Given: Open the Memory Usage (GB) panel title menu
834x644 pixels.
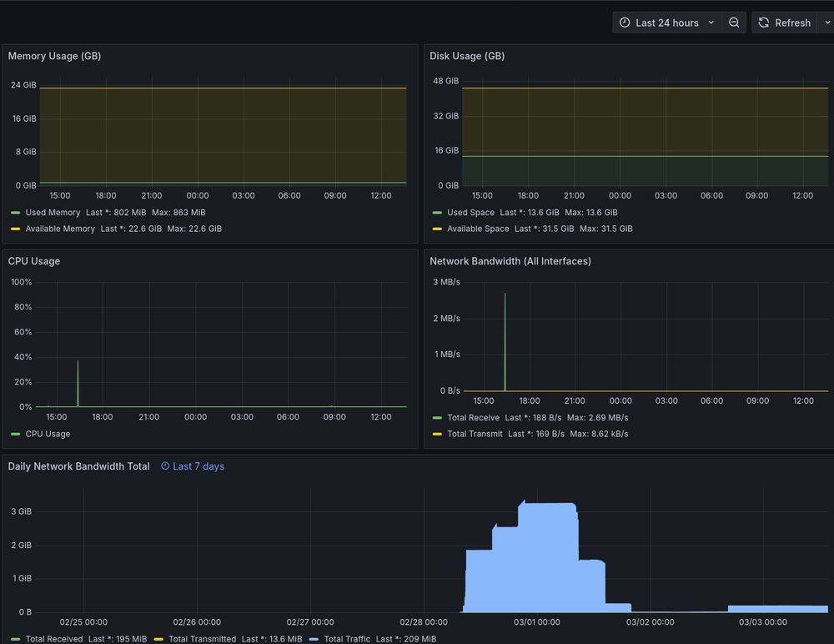Looking at the screenshot, I should click(54, 56).
